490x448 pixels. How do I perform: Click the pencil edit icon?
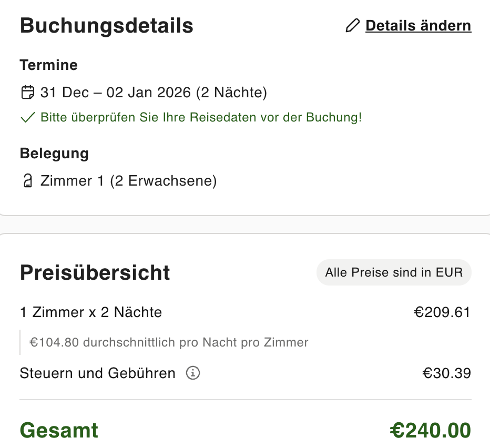(x=353, y=25)
